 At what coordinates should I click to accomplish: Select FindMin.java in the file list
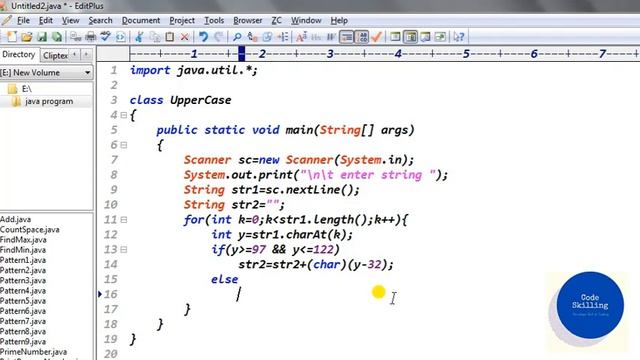pos(23,250)
